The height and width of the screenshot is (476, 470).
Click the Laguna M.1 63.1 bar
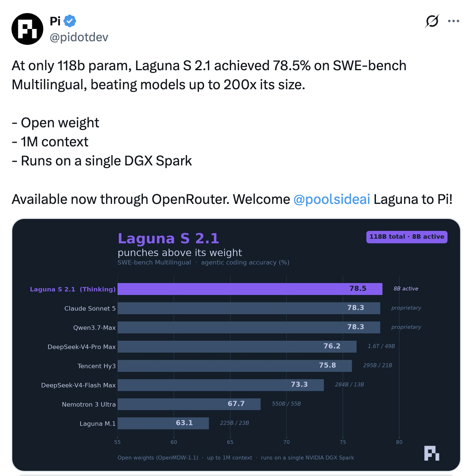[x=163, y=423]
